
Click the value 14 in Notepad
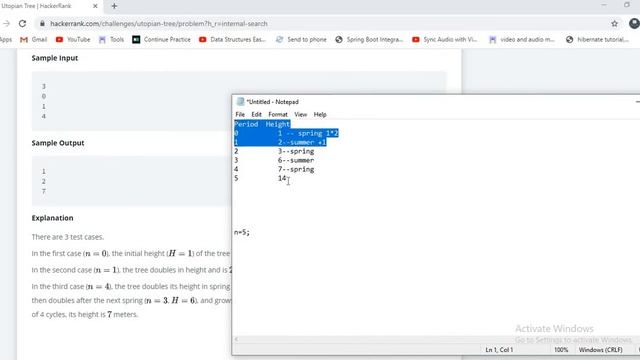coord(282,178)
